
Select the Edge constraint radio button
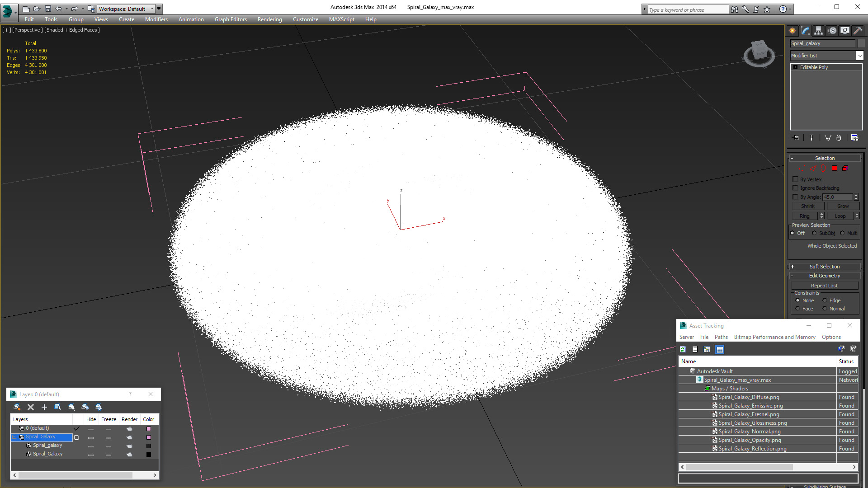click(x=825, y=300)
